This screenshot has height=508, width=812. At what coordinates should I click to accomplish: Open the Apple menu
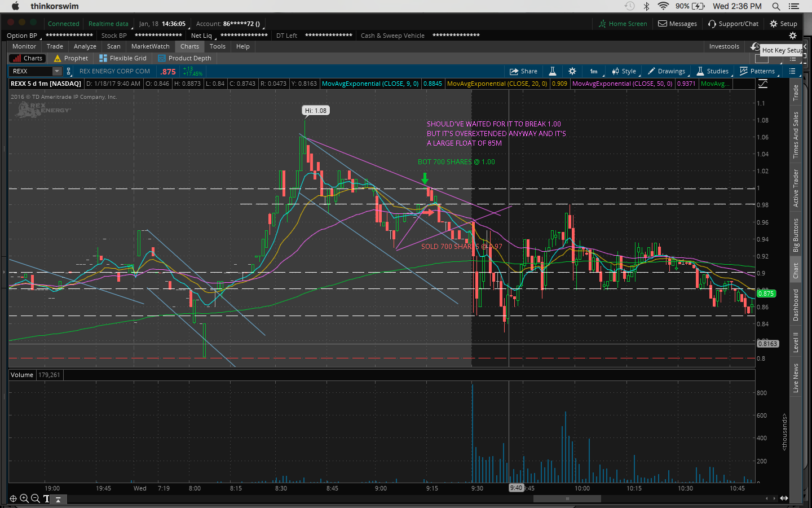(x=15, y=6)
